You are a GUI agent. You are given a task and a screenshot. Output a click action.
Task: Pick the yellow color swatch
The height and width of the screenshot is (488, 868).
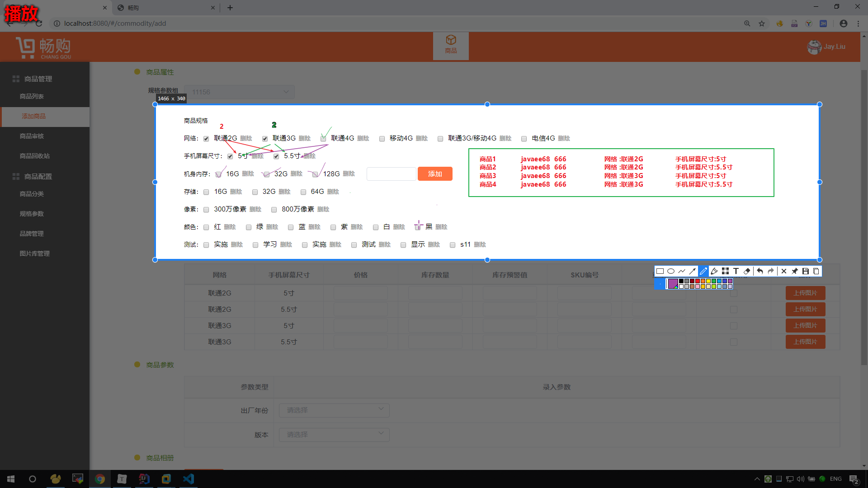pos(708,281)
